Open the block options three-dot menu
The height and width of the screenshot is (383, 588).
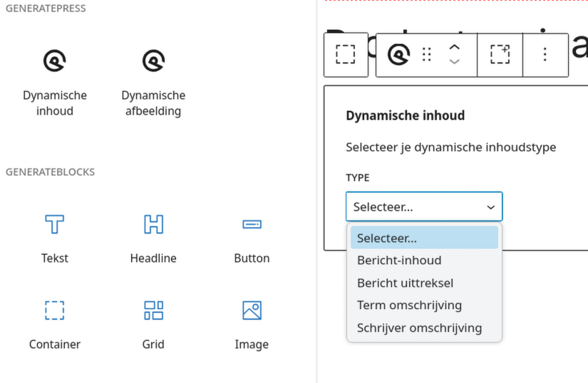[x=545, y=55]
